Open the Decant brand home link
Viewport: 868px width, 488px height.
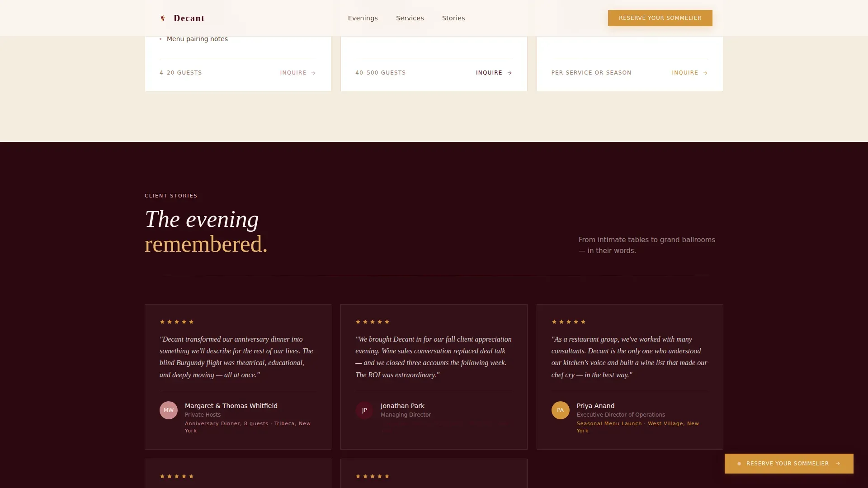pyautogui.click(x=182, y=18)
